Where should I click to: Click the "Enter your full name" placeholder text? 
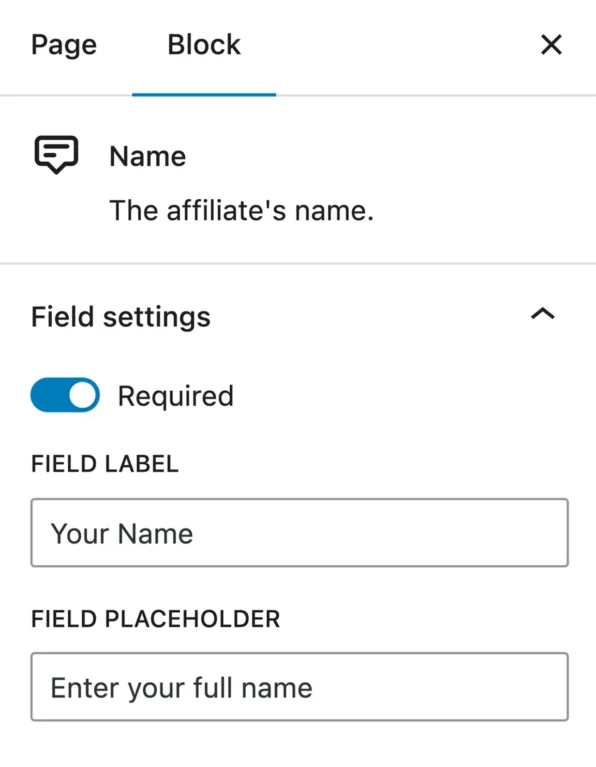[182, 689]
